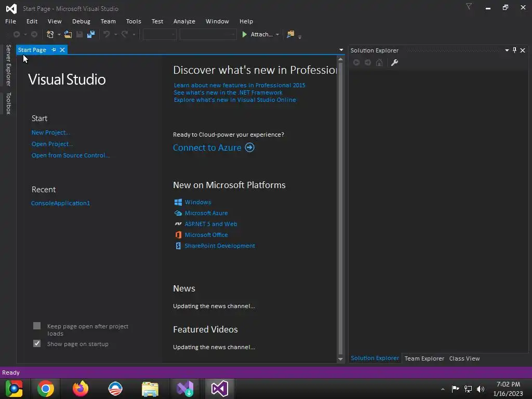
Task: Click Connect to Azure arrow circle icon
Action: pyautogui.click(x=250, y=148)
